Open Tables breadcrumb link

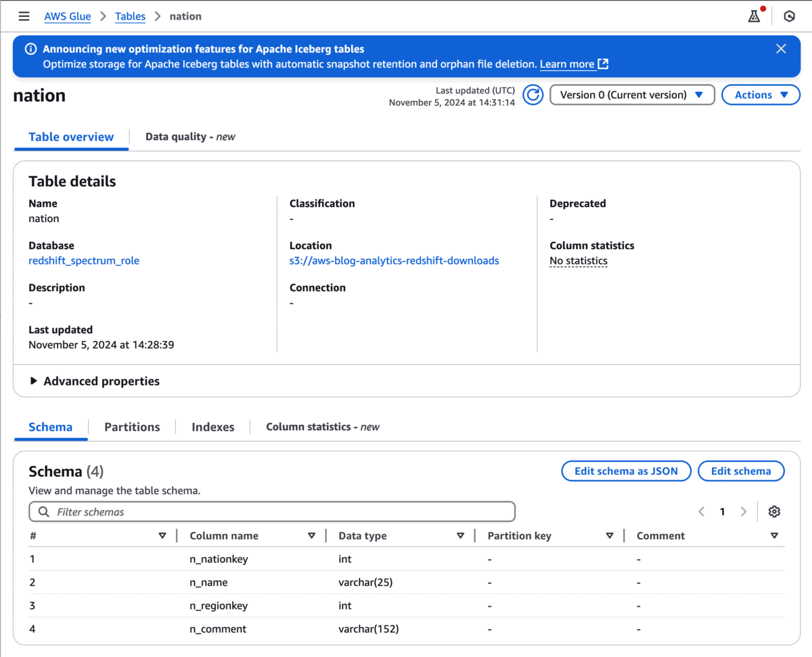(130, 16)
